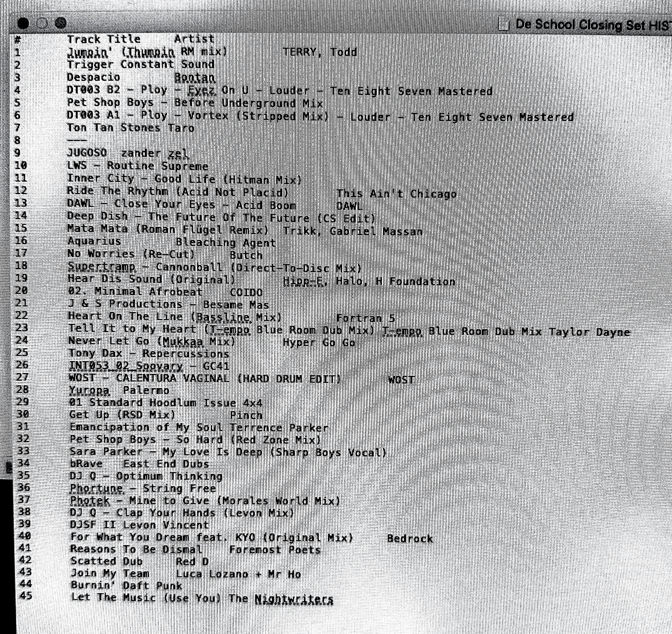Click 'Never Let Go (Mukkaa Mix)'

[x=152, y=341]
